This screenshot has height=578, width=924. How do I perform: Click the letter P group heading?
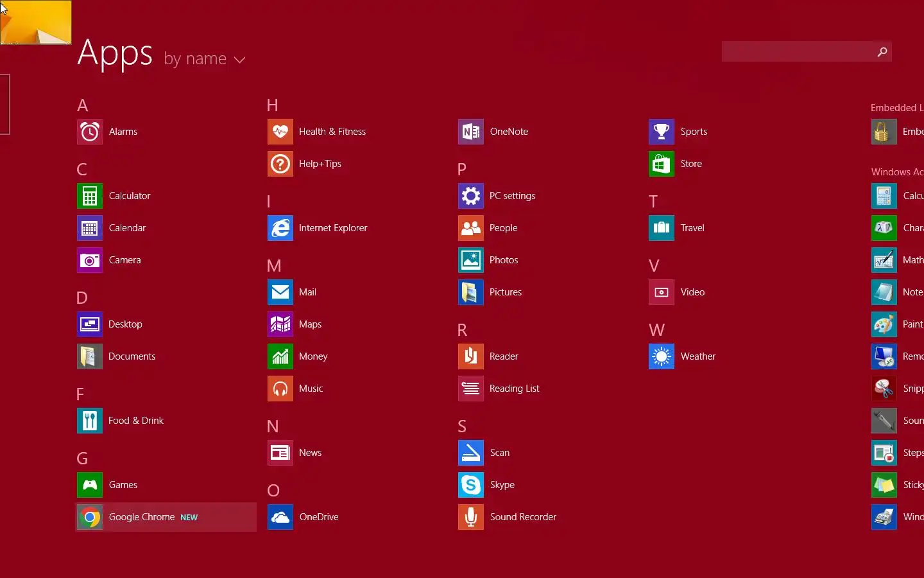pyautogui.click(x=462, y=169)
